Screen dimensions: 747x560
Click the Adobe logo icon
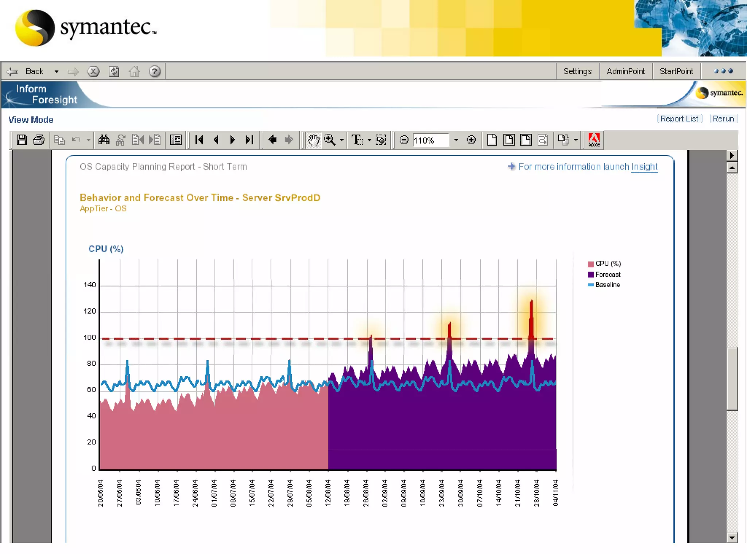[594, 140]
